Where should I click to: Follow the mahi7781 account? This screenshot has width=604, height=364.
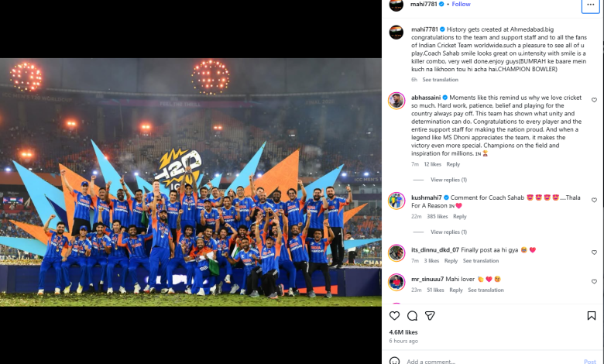[x=461, y=4]
